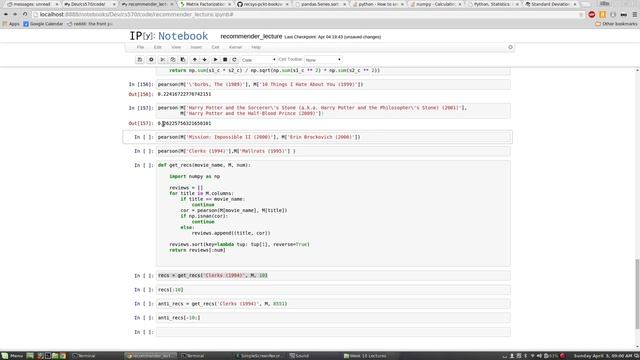Bookmark this page with star icon
The height and width of the screenshot is (360, 640).
pos(581,15)
